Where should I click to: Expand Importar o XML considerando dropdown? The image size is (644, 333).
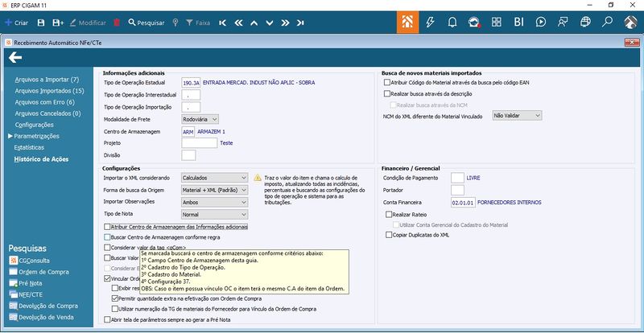tap(215, 178)
